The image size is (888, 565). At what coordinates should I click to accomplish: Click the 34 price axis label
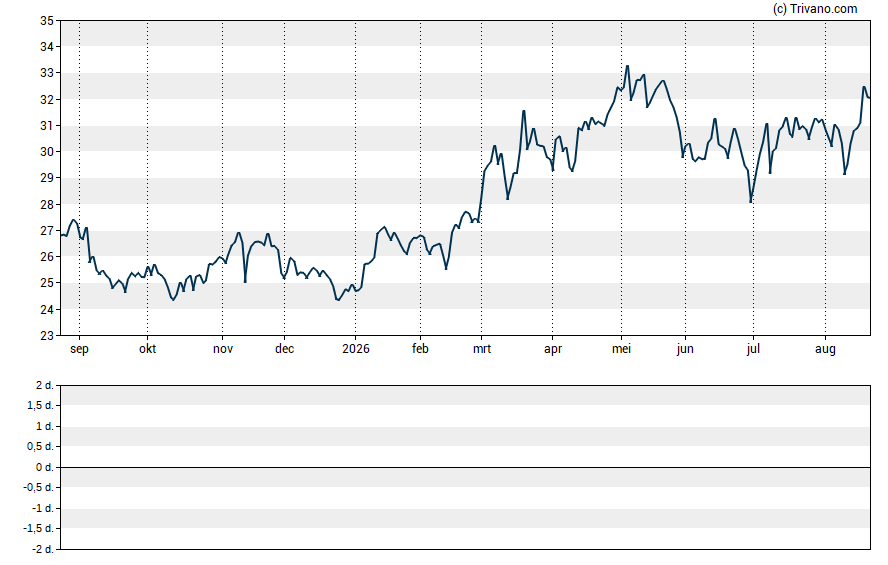pos(46,47)
